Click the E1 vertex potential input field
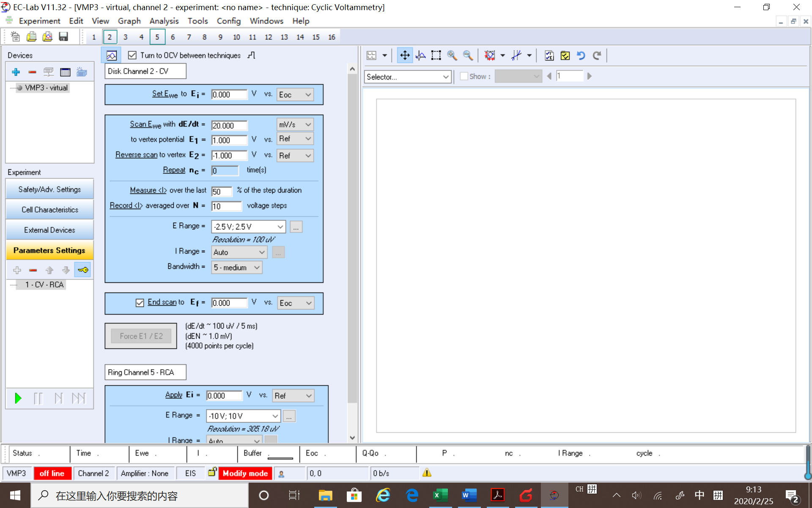The width and height of the screenshot is (812, 508). [x=229, y=140]
